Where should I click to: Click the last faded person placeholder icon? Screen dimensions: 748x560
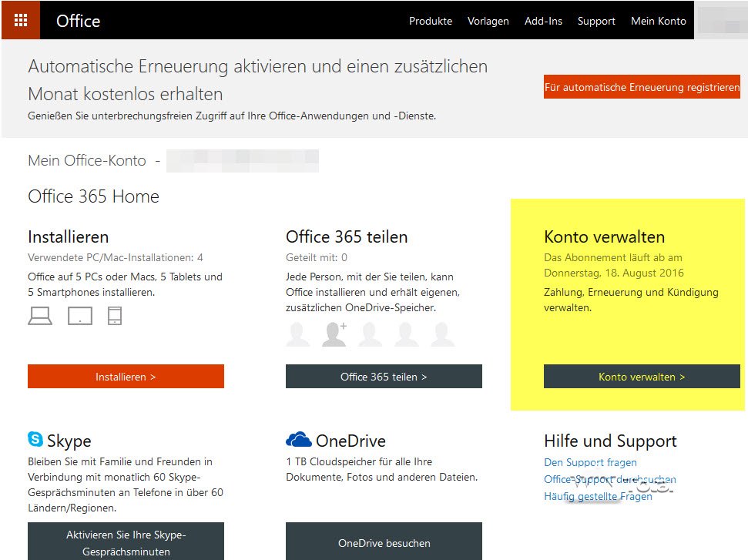[443, 334]
